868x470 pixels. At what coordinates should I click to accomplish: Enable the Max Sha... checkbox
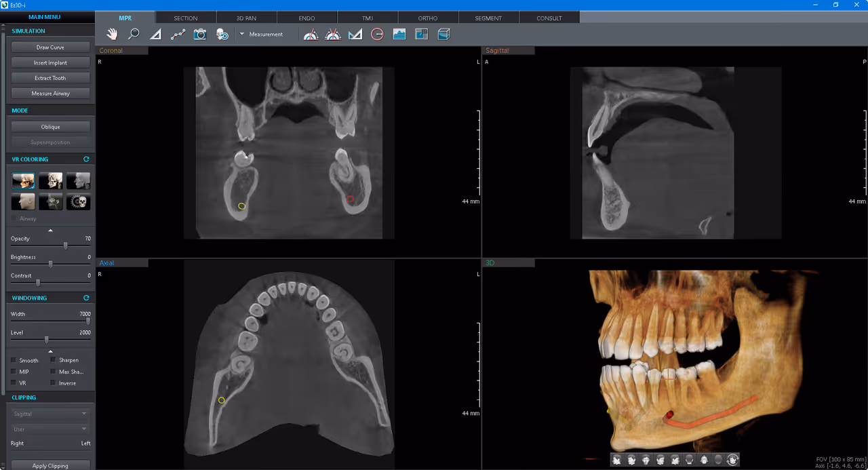[x=53, y=372]
